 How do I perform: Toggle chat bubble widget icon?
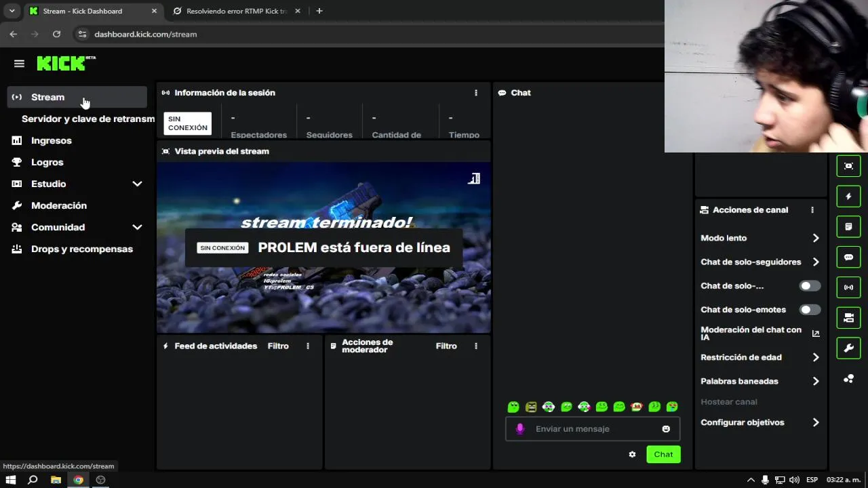coord(848,257)
